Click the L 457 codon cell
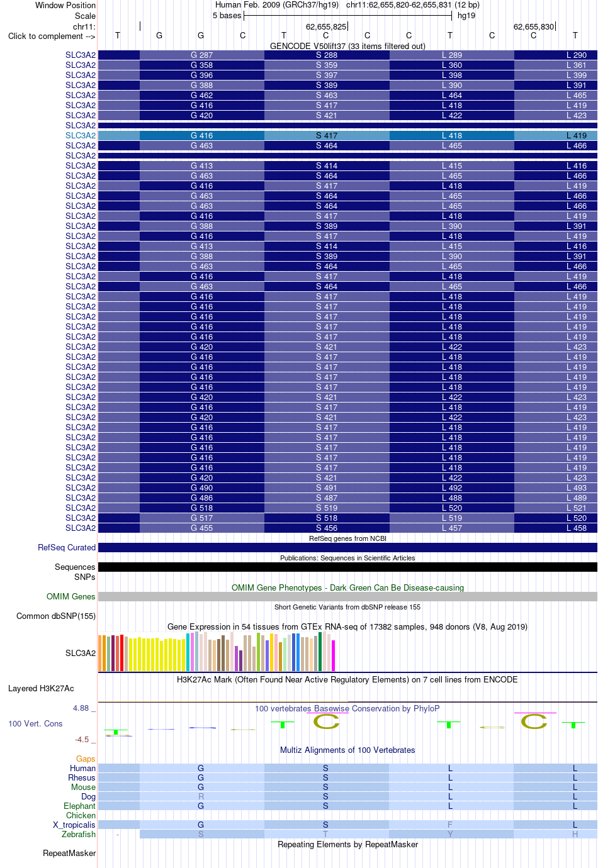The width and height of the screenshot is (598, 868). 451,528
